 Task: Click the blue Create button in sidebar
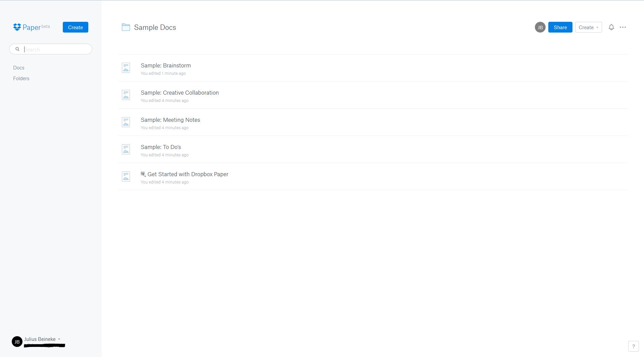click(x=76, y=27)
